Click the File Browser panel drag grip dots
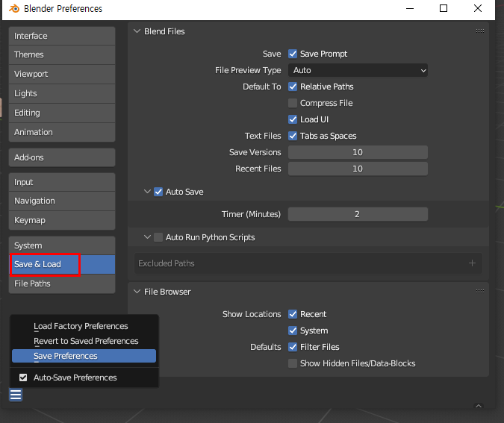 (x=480, y=292)
